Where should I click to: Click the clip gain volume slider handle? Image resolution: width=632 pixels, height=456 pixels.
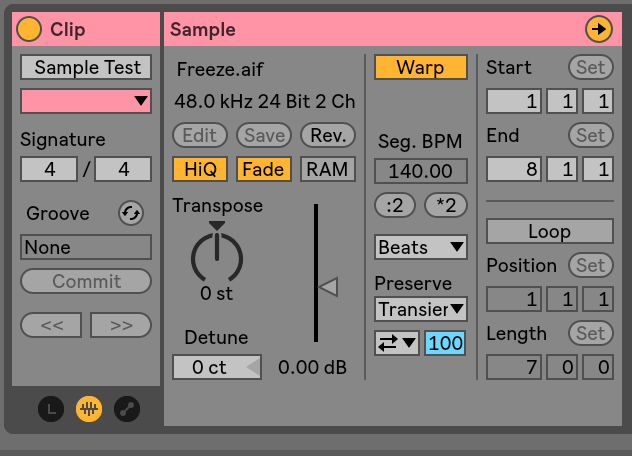pyautogui.click(x=328, y=287)
